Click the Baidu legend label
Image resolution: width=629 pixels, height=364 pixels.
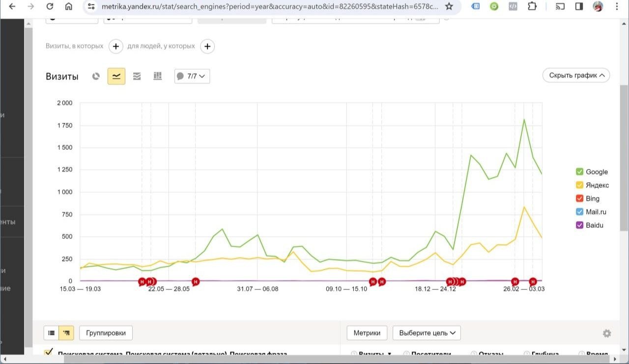pyautogui.click(x=595, y=225)
